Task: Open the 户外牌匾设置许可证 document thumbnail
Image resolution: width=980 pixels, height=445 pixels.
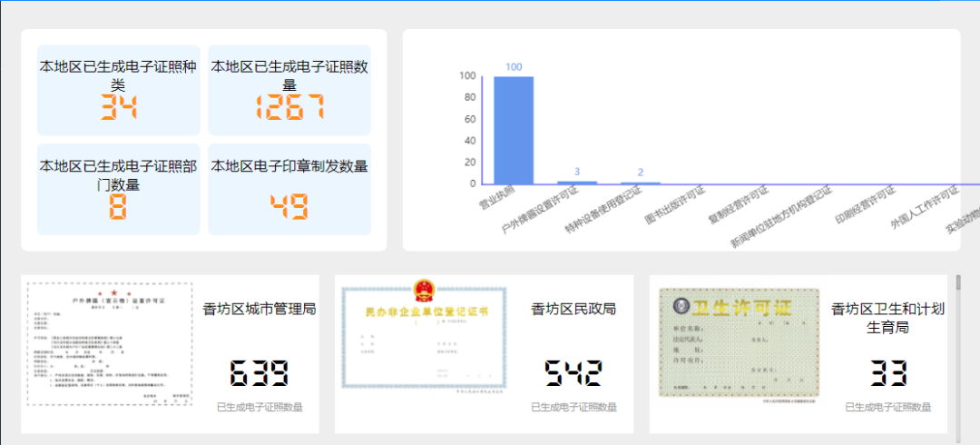Action: [110, 344]
